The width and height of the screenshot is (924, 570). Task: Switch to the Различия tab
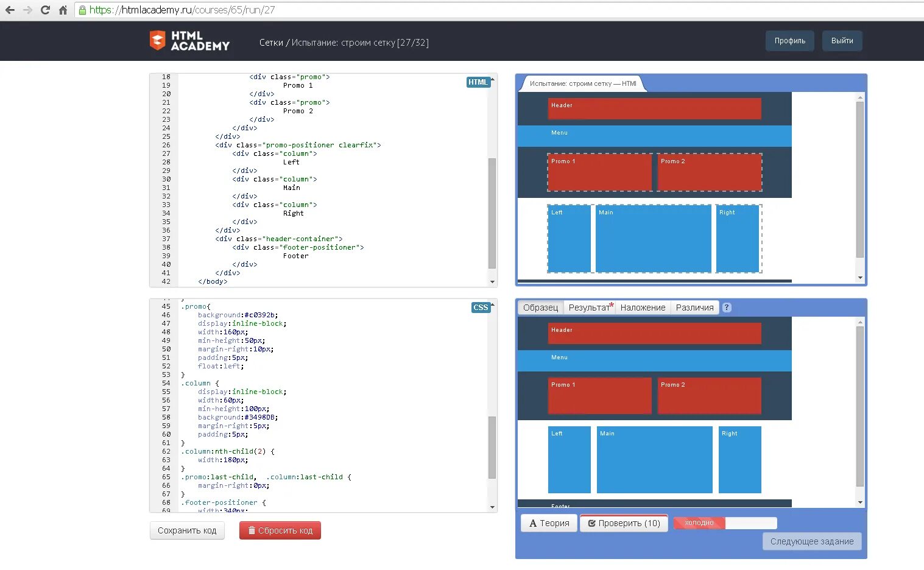(x=694, y=308)
